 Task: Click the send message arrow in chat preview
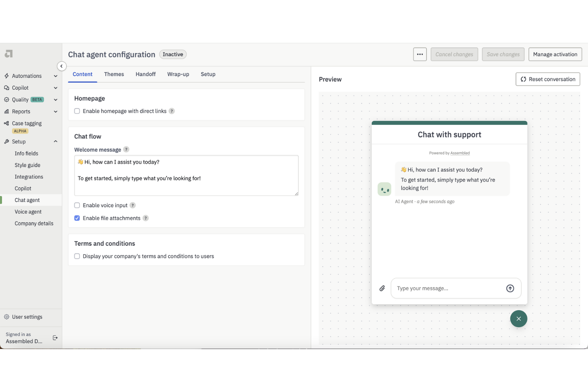510,288
